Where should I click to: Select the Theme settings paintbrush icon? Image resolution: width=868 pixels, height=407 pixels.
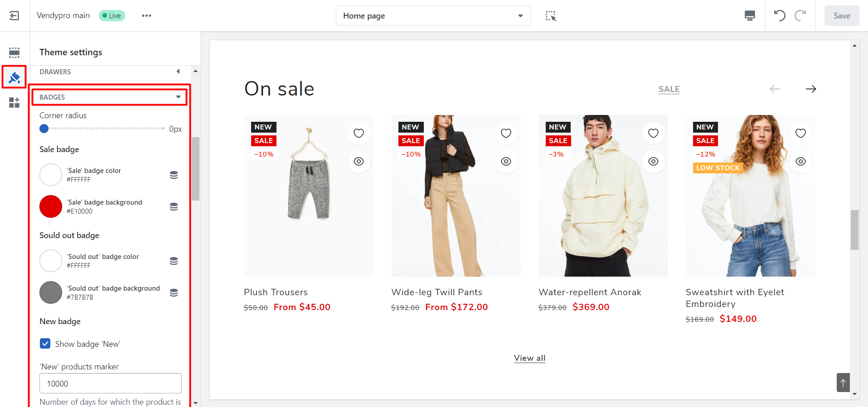tap(14, 77)
